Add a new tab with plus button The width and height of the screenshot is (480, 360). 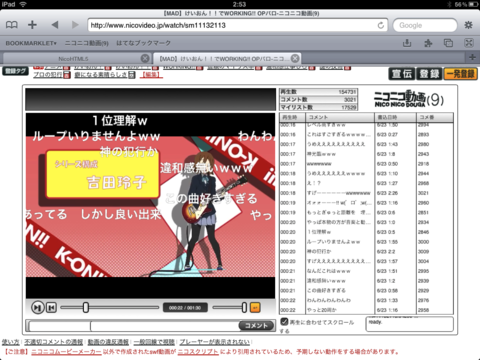472,57
